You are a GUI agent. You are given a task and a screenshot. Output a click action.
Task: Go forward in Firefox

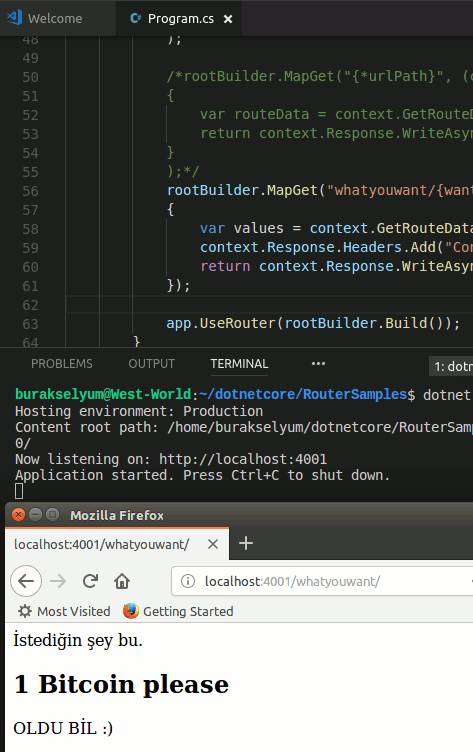(58, 581)
